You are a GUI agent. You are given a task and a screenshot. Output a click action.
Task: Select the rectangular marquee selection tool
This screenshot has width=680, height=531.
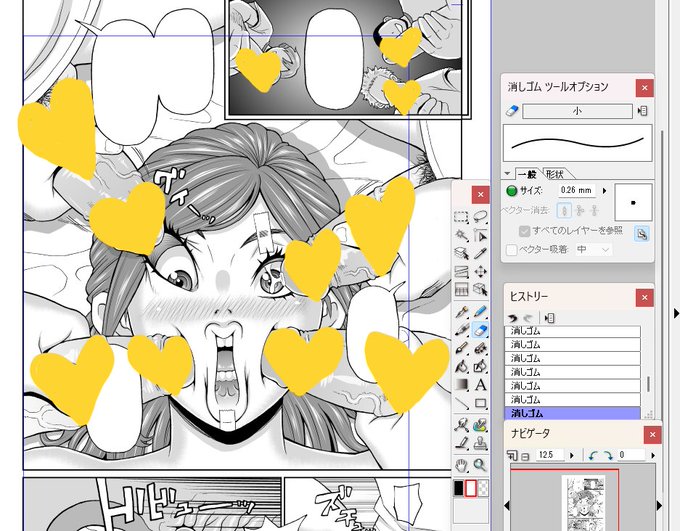(x=461, y=216)
